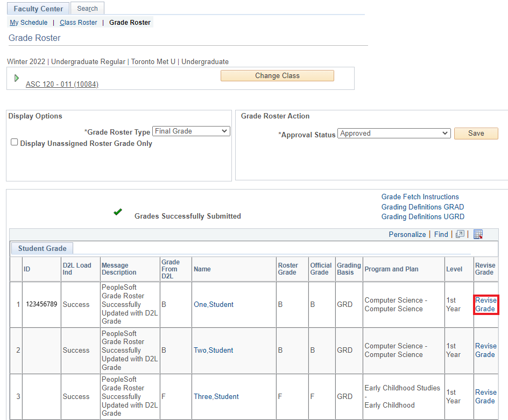Open the Grade Roster Type dropdown

[x=191, y=131]
